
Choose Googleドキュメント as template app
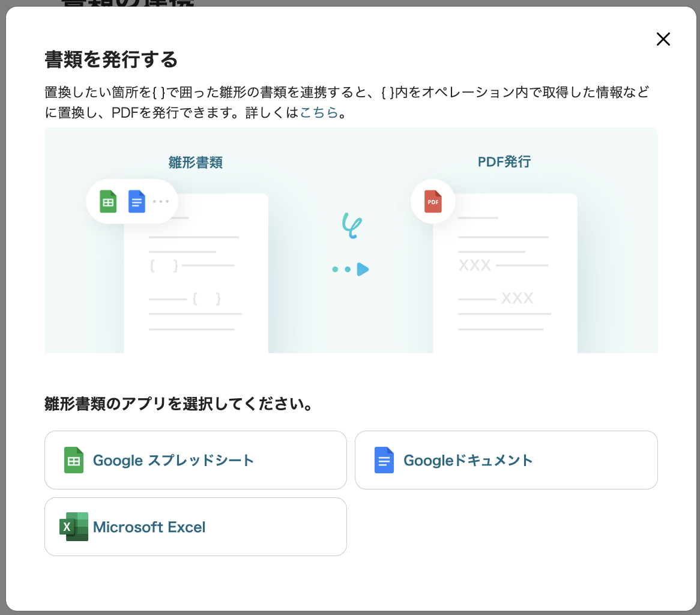click(506, 460)
